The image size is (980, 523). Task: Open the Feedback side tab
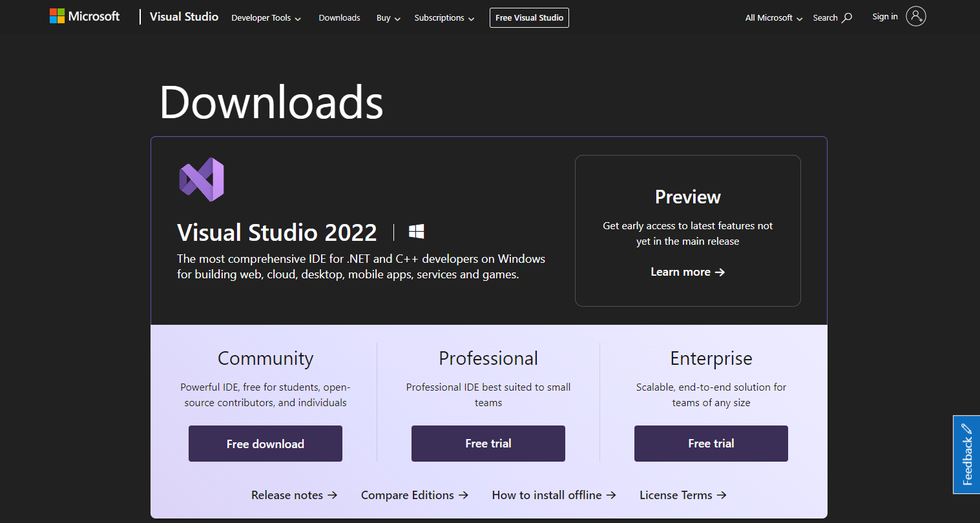point(966,455)
